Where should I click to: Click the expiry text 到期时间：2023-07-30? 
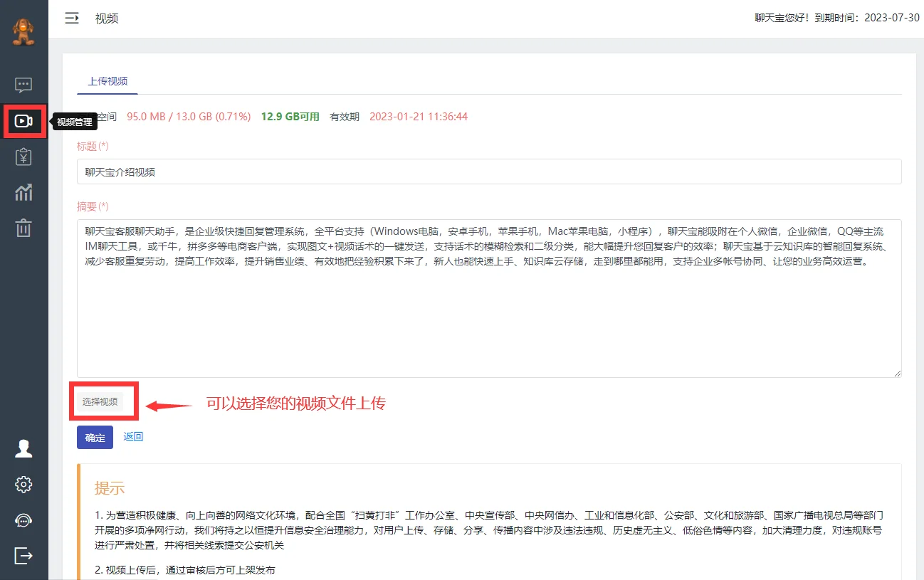click(868, 19)
